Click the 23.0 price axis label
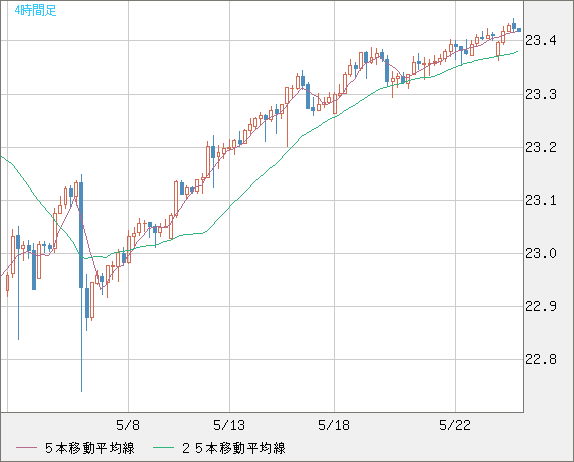Screen dimensions: 574x462 541,253
